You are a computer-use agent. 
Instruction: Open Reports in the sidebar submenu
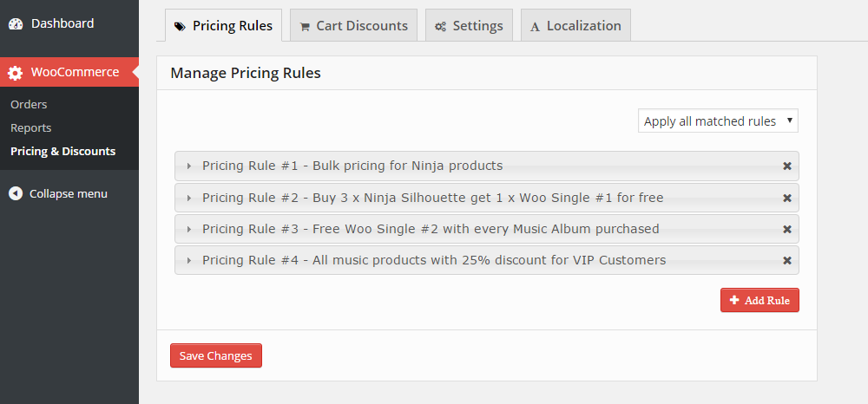pyautogui.click(x=31, y=127)
